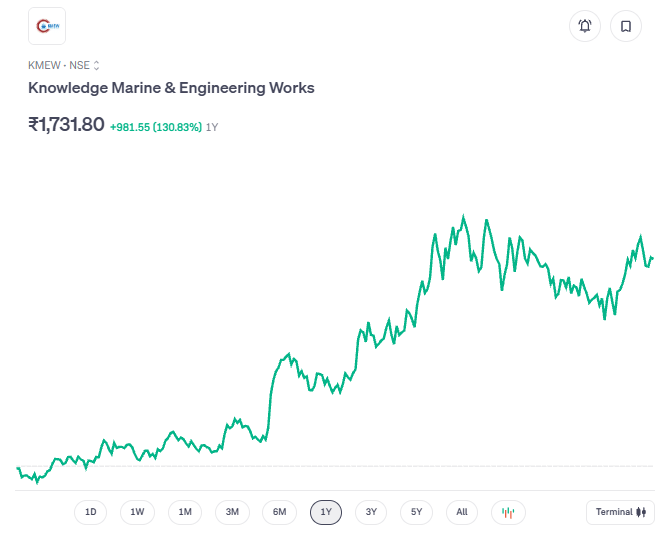
Task: Show the 3M price chart
Action: (x=232, y=512)
